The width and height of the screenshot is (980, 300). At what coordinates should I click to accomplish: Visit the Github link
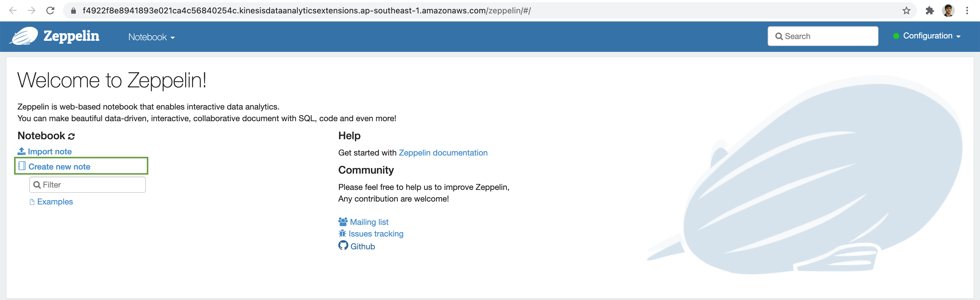point(363,246)
